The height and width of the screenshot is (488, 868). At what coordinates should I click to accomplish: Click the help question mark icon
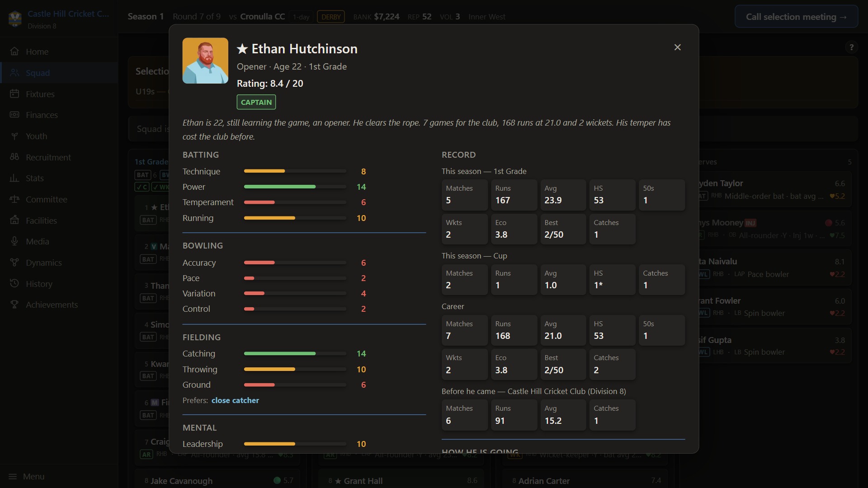pos(851,47)
